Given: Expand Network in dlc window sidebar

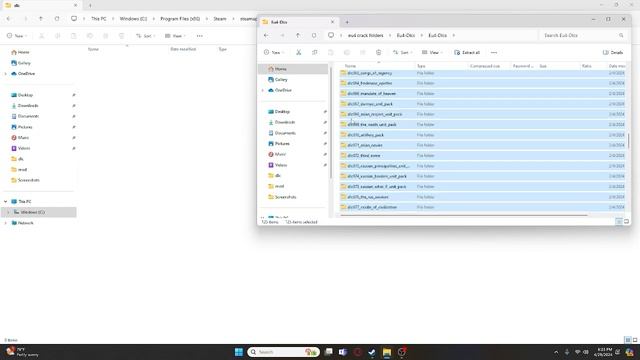Looking at the screenshot, I should point(6,223).
